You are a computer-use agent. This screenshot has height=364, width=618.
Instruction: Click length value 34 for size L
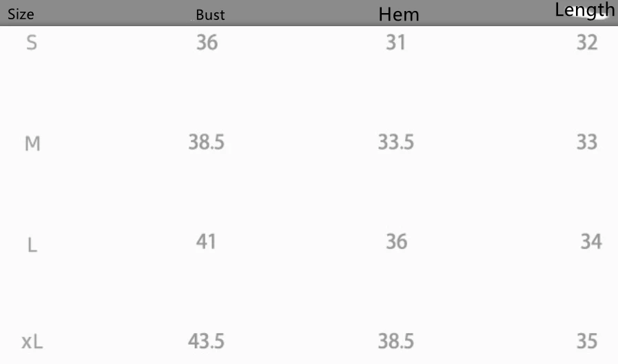pos(591,242)
